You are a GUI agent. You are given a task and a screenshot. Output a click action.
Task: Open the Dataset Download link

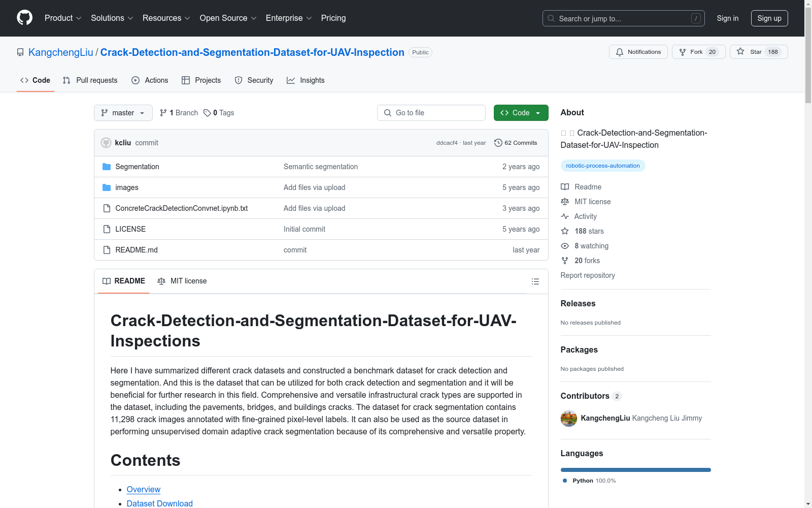159,503
